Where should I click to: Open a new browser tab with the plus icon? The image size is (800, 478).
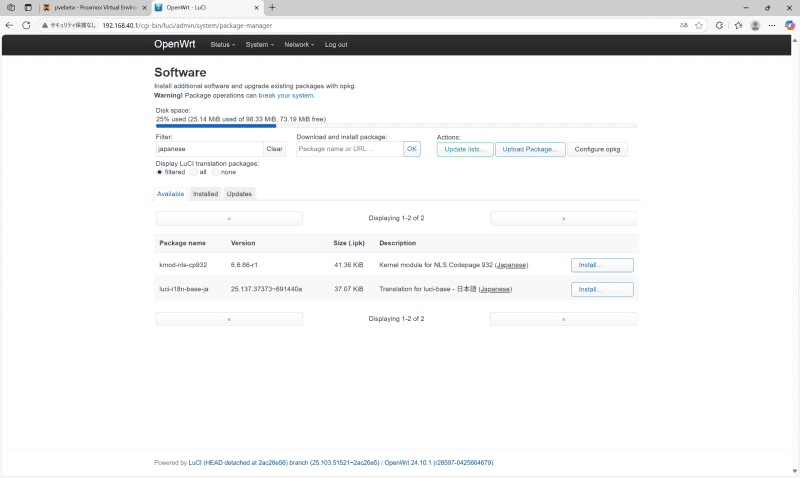point(272,7)
